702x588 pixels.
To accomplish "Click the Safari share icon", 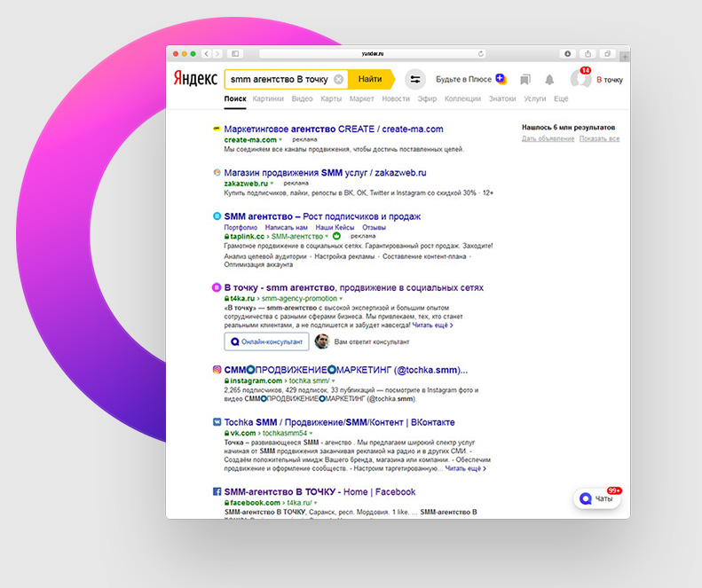I will coord(588,54).
